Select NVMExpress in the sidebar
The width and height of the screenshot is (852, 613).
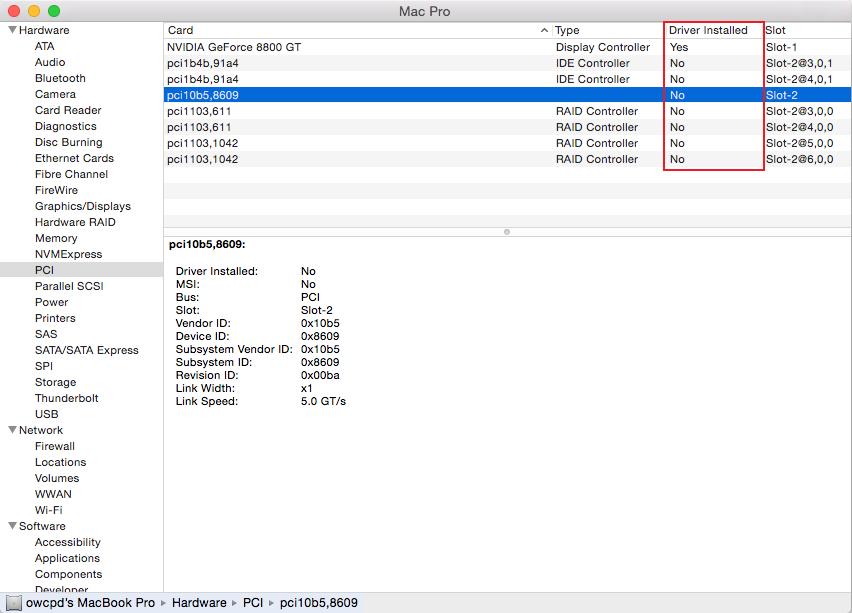pos(68,254)
